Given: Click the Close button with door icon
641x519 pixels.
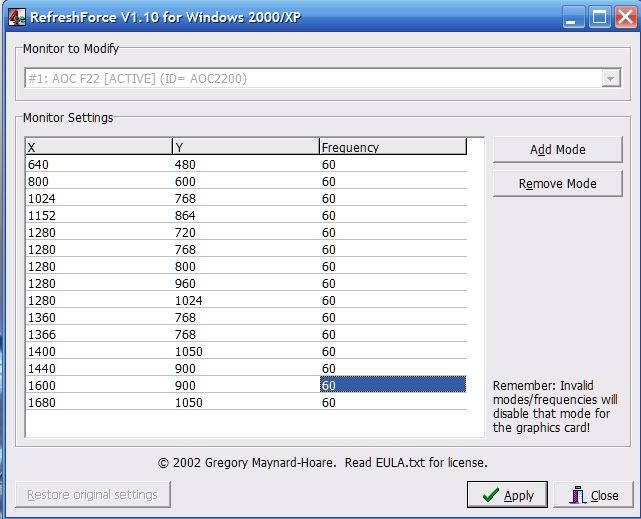Looking at the screenshot, I should click(593, 494).
